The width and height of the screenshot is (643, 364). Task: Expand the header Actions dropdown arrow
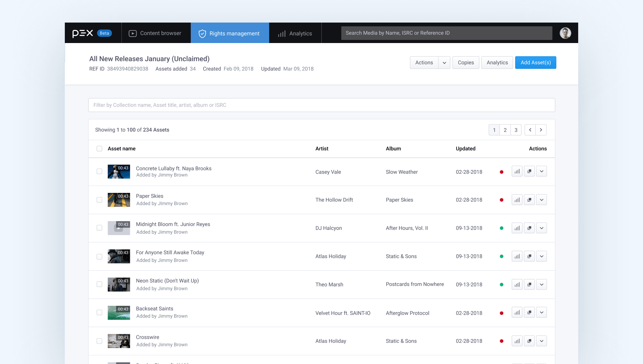tap(444, 63)
